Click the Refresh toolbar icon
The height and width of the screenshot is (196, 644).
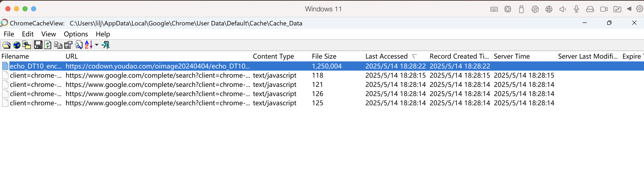point(48,45)
